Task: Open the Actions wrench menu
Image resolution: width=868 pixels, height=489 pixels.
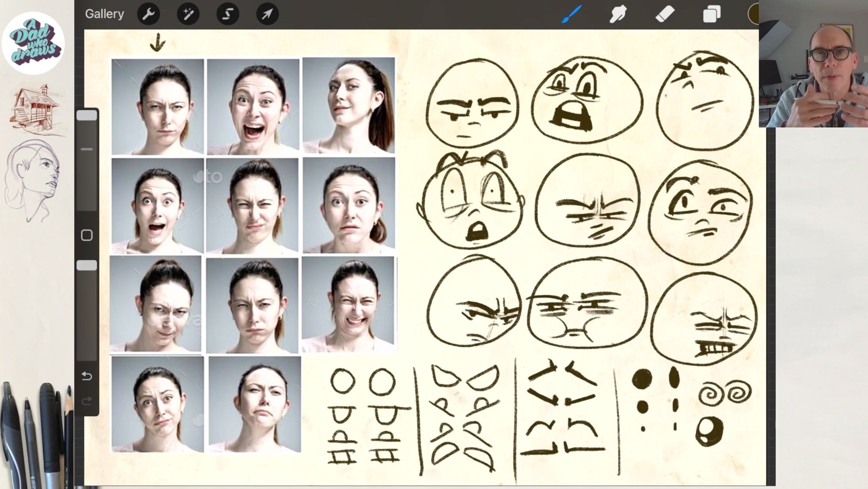Action: (148, 14)
